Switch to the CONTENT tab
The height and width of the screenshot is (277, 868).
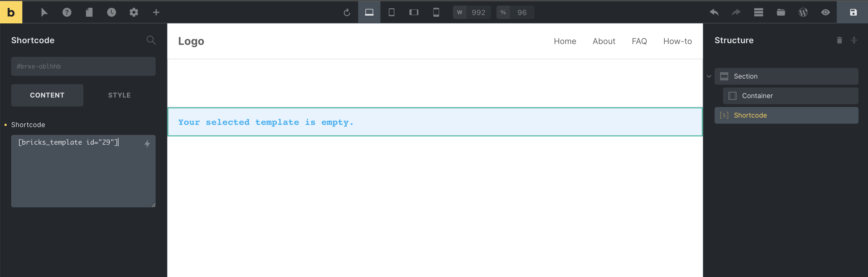click(x=47, y=95)
